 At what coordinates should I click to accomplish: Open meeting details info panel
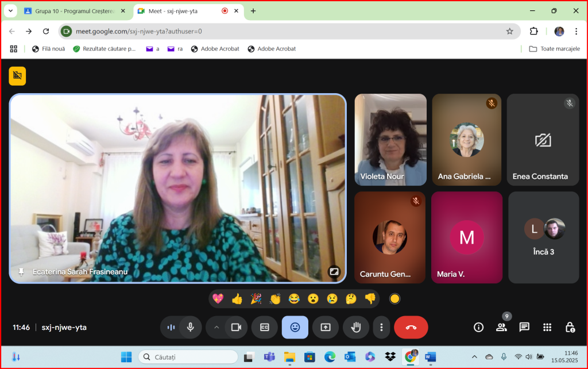pyautogui.click(x=478, y=327)
